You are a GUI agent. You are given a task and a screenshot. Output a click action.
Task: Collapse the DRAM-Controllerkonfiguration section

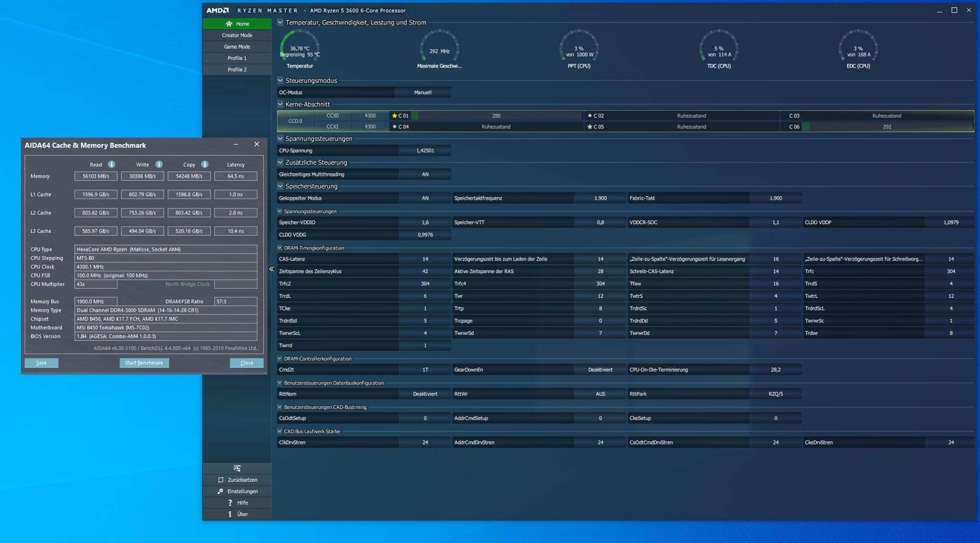[280, 359]
